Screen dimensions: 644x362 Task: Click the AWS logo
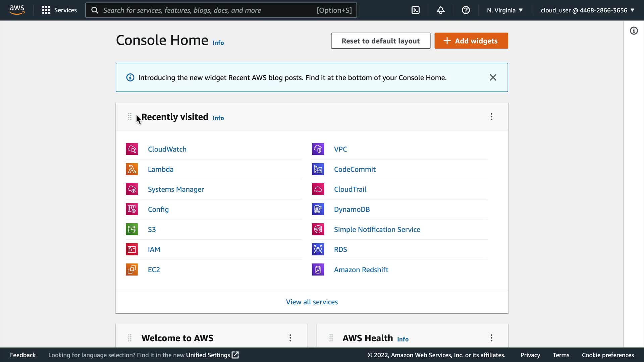tap(17, 10)
